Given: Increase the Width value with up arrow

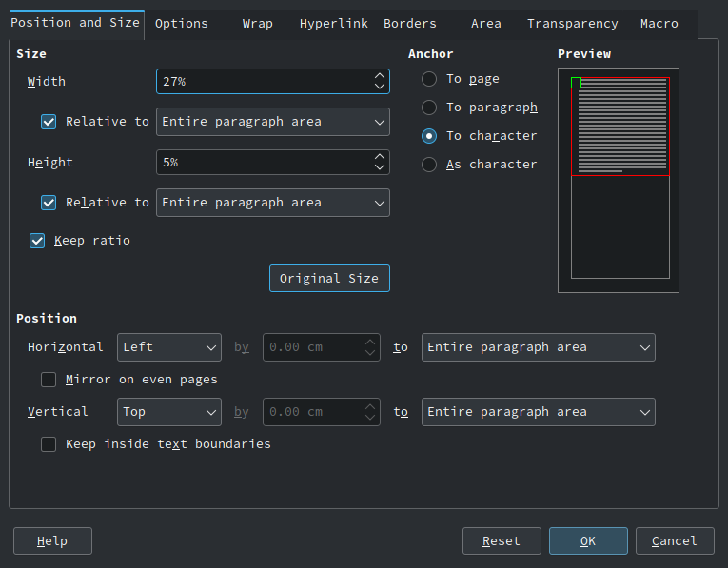Looking at the screenshot, I should coord(380,76).
